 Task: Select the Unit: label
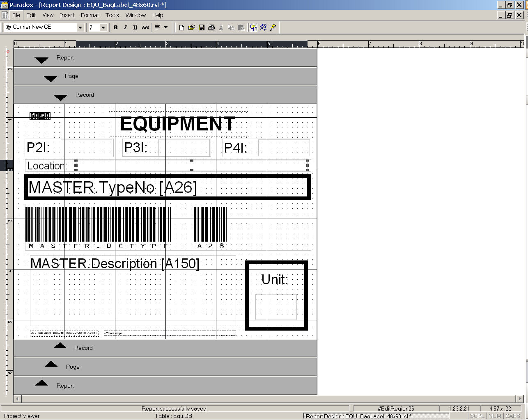275,280
